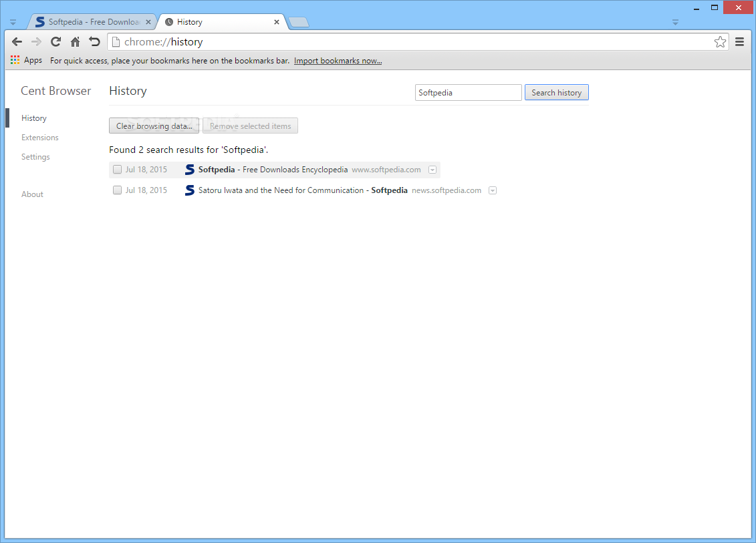Click the tab list arrow at the left of the tab strip
Image resolution: width=756 pixels, height=543 pixels.
click(13, 22)
